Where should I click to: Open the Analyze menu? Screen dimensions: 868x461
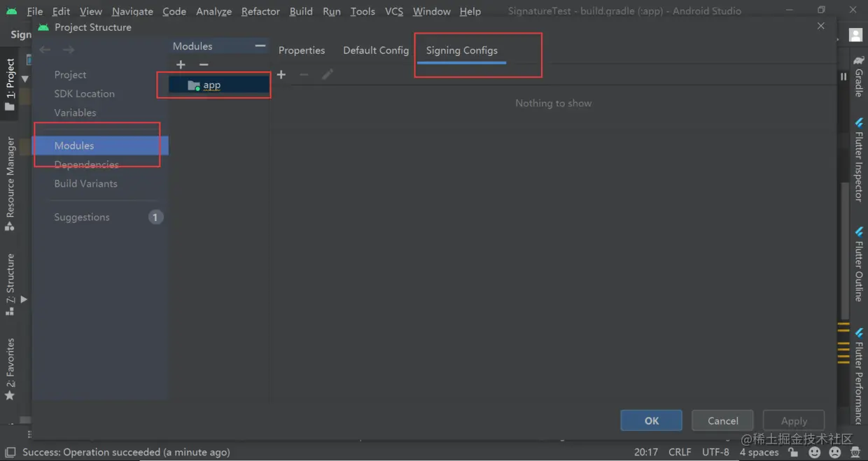(x=213, y=11)
